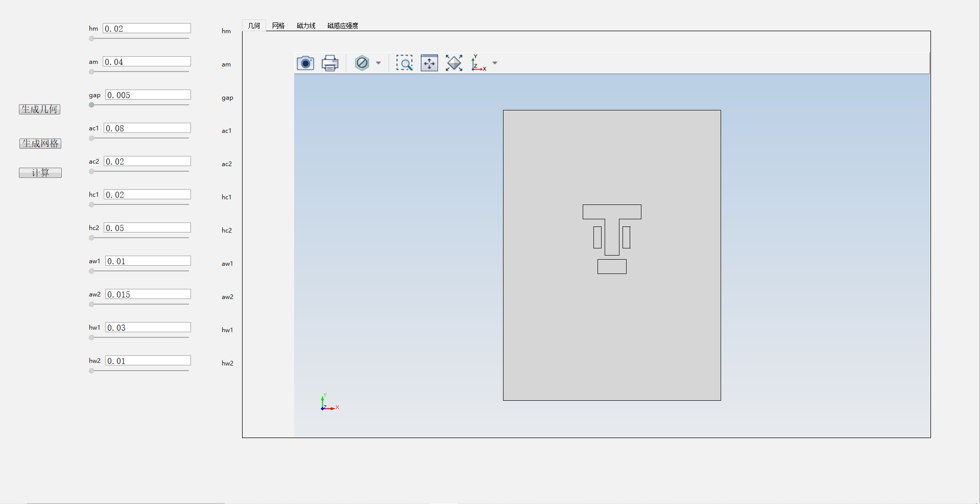Click the aw1 input field
The image size is (980, 504).
click(148, 261)
